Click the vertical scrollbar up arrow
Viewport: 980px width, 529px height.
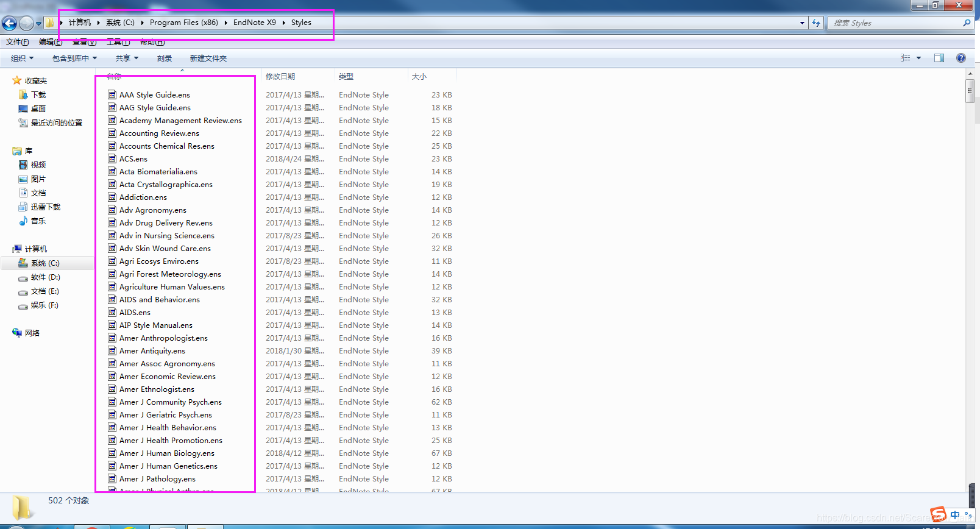[x=970, y=74]
